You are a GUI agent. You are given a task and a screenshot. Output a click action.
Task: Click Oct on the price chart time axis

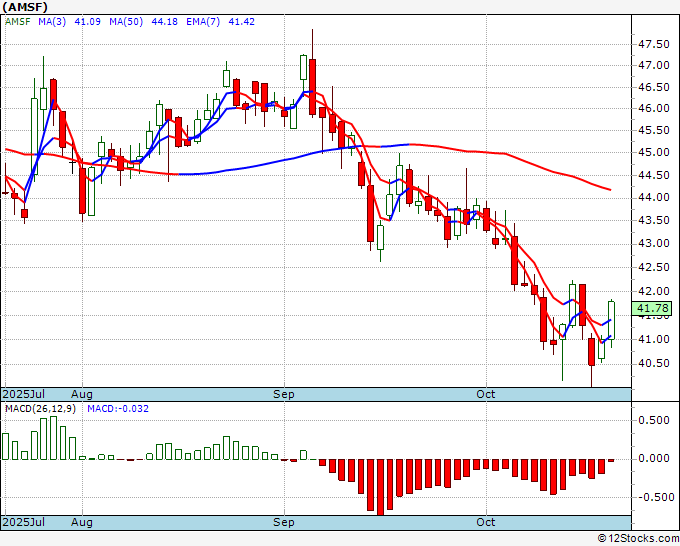click(486, 394)
